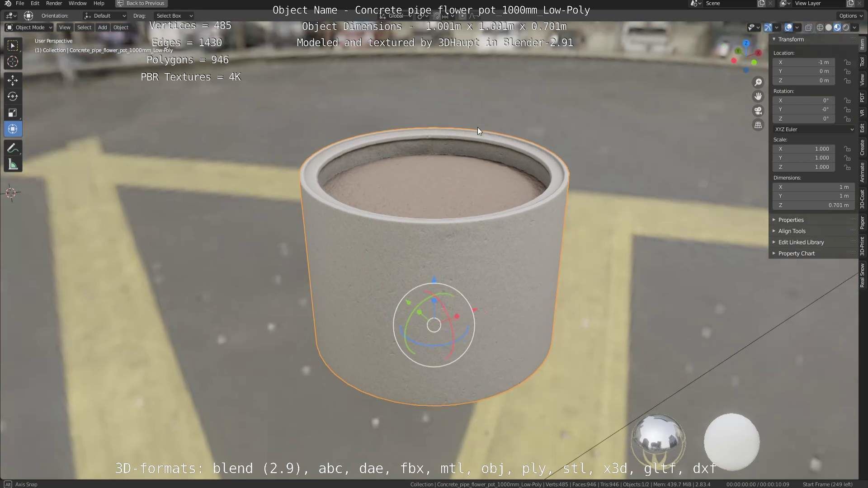Click the zoom magnifier viewport icon
Image resolution: width=868 pixels, height=488 pixels.
[758, 82]
